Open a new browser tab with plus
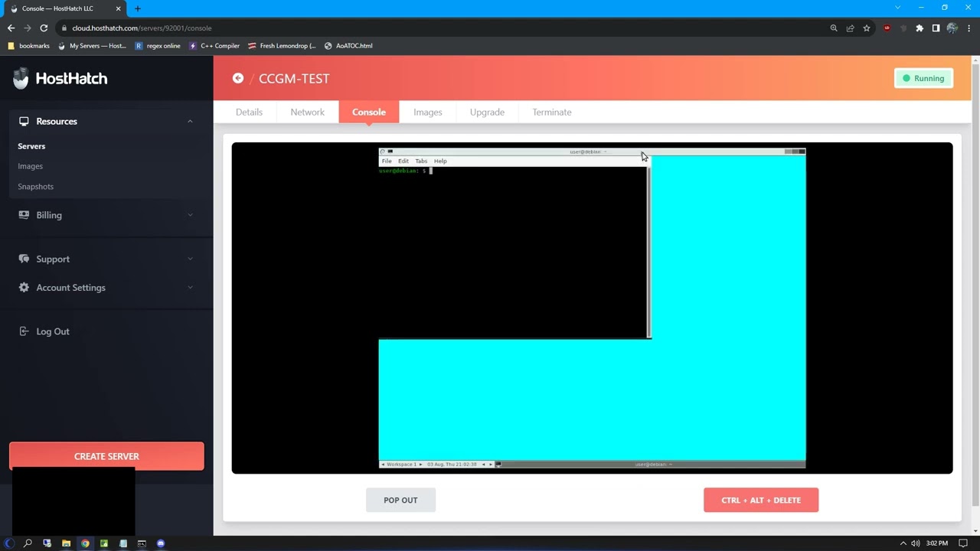Screen dimensions: 980x551 [138, 8]
